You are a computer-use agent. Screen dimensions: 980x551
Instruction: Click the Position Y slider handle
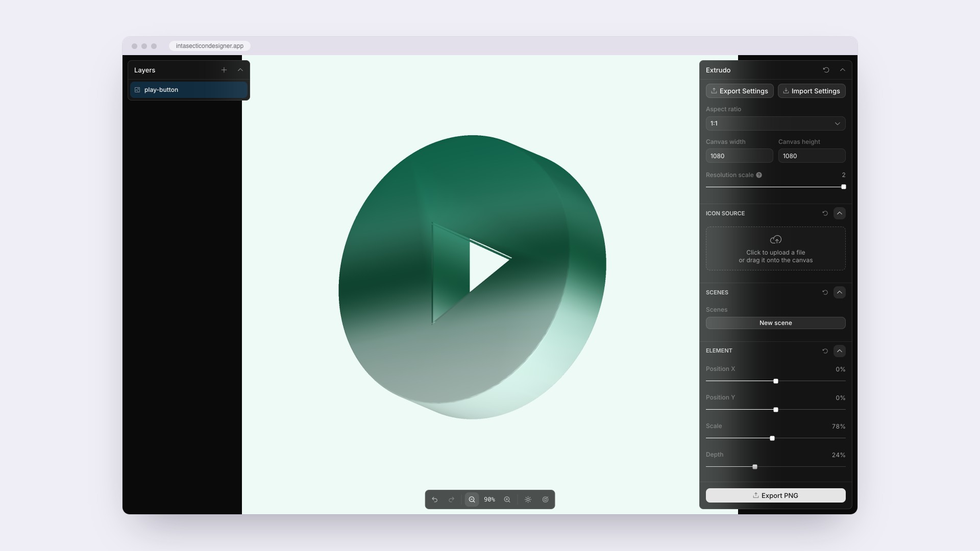click(x=775, y=410)
